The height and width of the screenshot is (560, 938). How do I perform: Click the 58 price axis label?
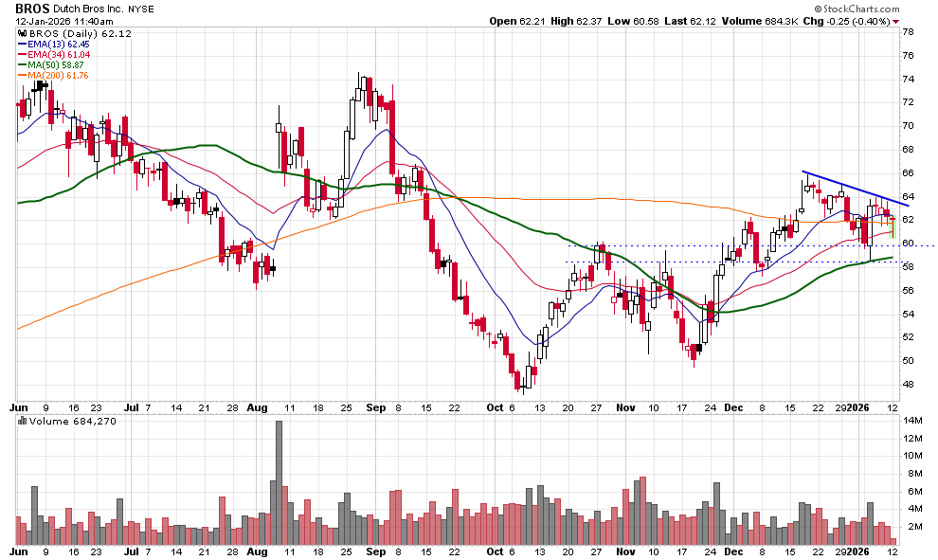click(x=908, y=267)
